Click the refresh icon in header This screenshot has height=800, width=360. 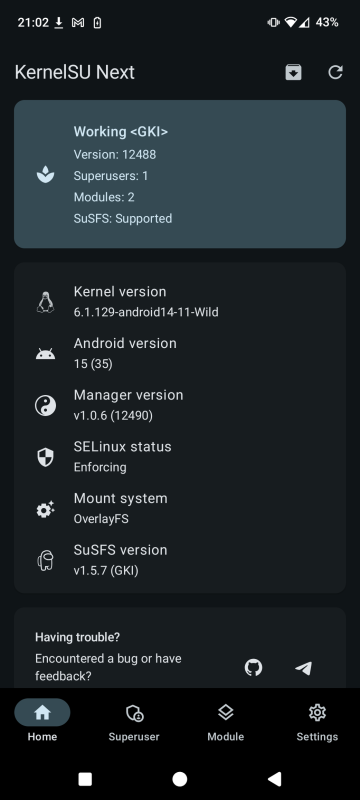pyautogui.click(x=335, y=72)
